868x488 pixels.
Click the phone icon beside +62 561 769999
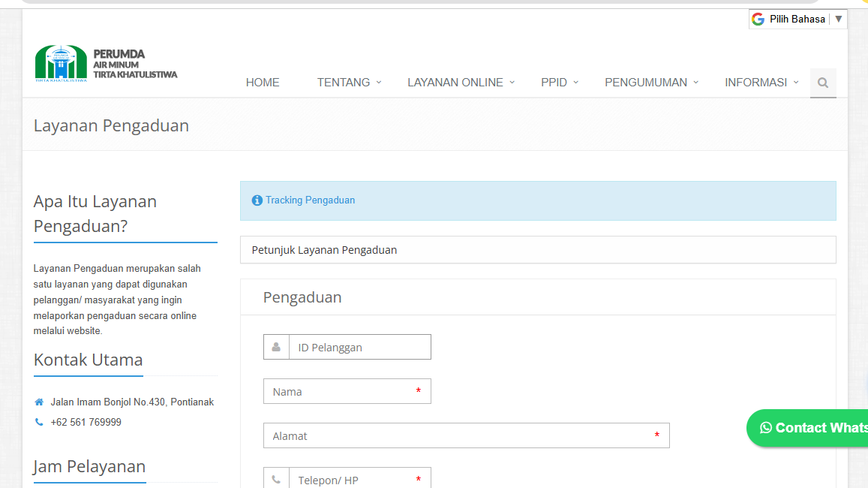click(x=38, y=422)
